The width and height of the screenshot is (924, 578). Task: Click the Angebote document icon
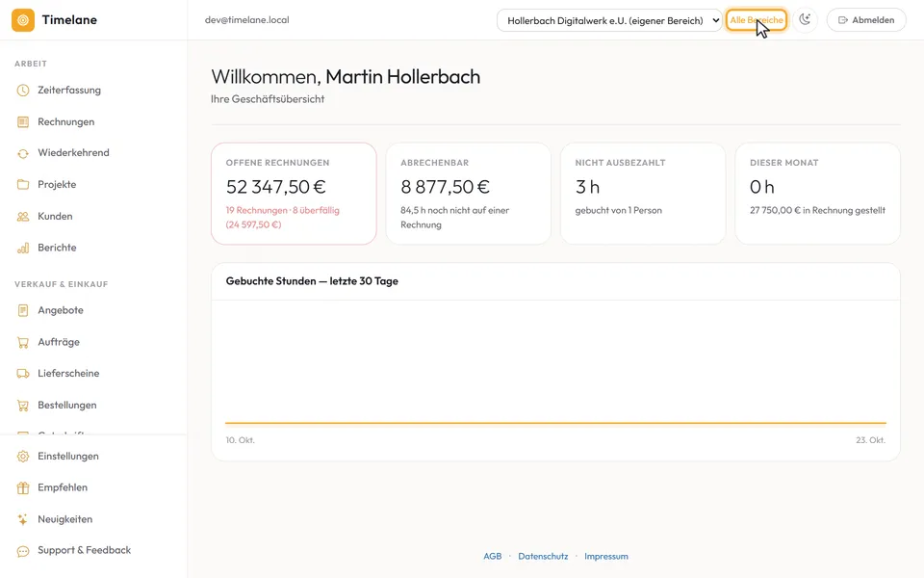(x=23, y=310)
